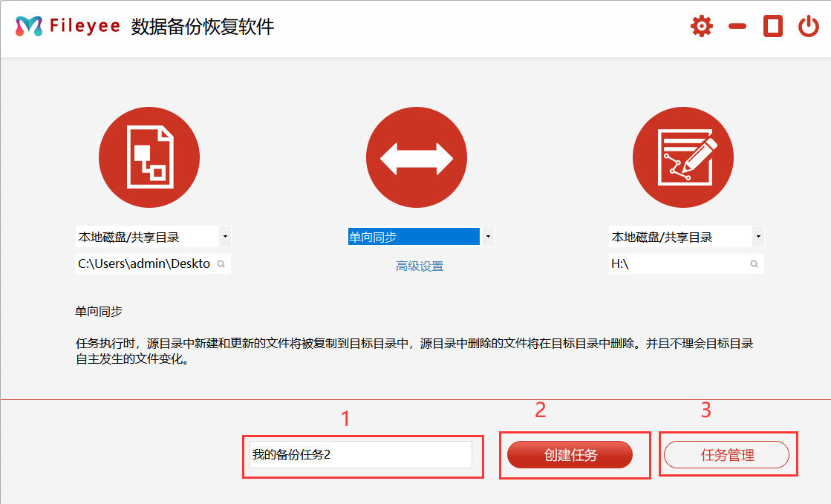Expand the left 本地磁盘/共享目录 dropdown

pyautogui.click(x=225, y=236)
